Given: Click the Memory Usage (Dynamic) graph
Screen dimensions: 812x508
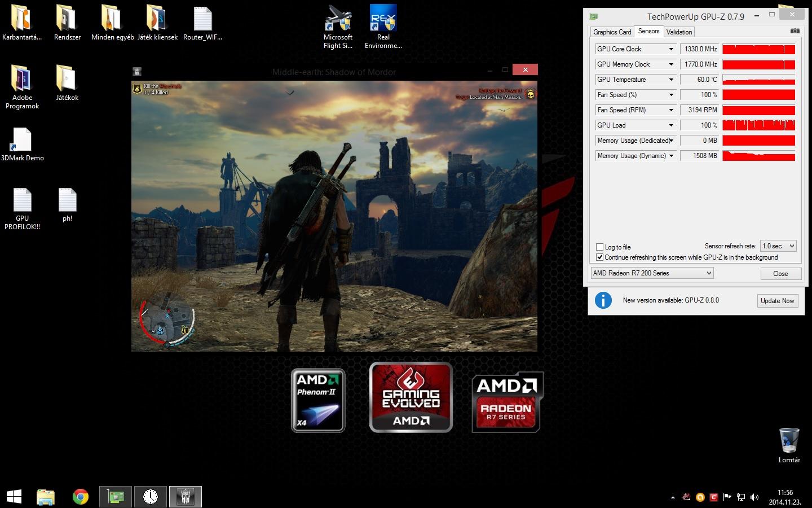Looking at the screenshot, I should coord(758,156).
